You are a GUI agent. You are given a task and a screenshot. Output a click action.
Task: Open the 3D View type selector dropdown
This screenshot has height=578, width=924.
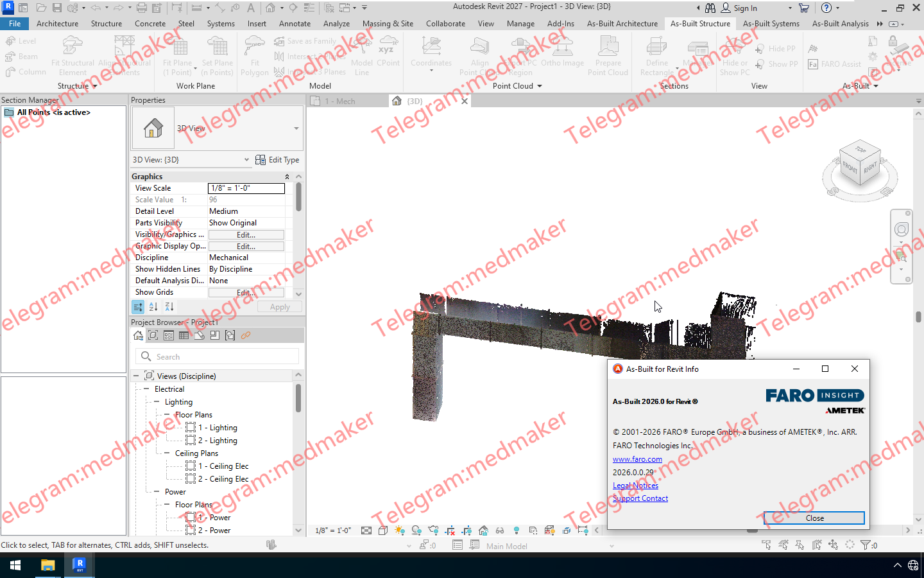(296, 128)
